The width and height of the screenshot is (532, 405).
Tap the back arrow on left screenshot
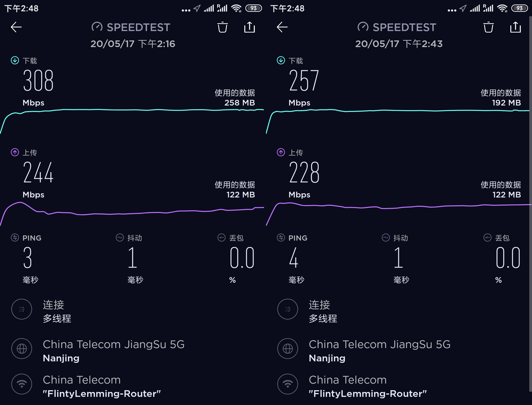[x=16, y=27]
